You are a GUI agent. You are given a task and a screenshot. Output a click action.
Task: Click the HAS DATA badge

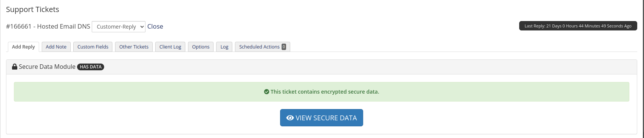coord(91,67)
